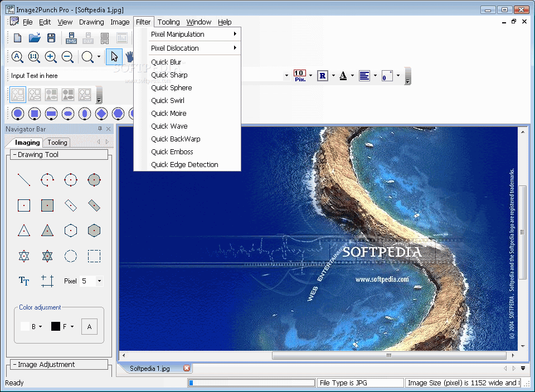Open the Pixel size dropdown
The height and width of the screenshot is (392, 535).
pyautogui.click(x=99, y=281)
